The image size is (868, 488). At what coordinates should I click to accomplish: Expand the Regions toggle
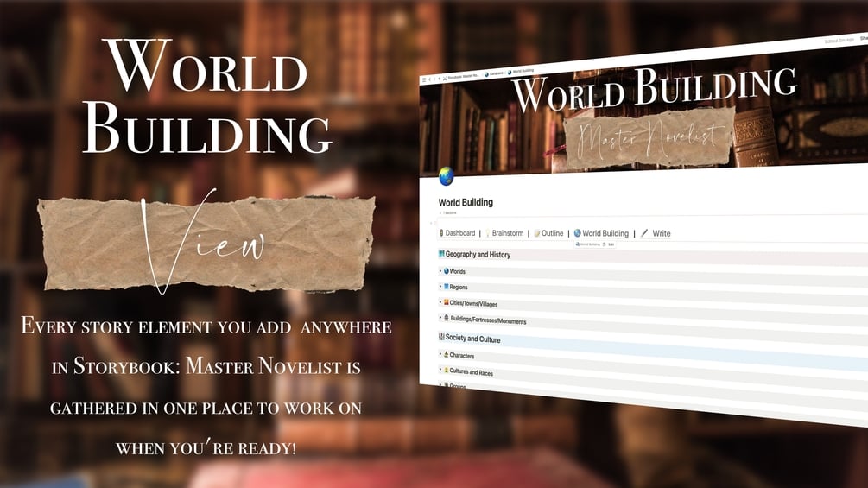440,286
